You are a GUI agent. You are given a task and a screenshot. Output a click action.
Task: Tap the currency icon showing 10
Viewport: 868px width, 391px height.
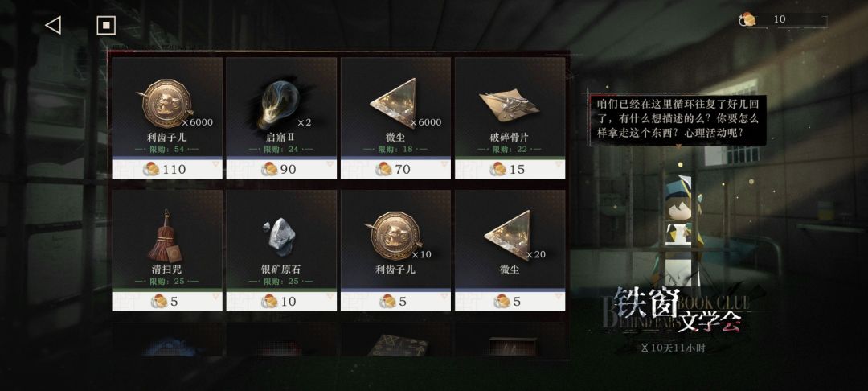coord(748,19)
